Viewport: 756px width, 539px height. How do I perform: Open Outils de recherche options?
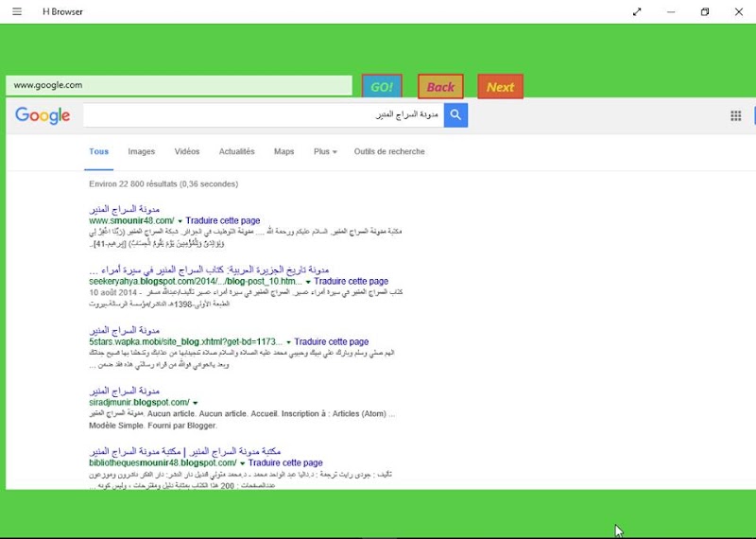(389, 151)
